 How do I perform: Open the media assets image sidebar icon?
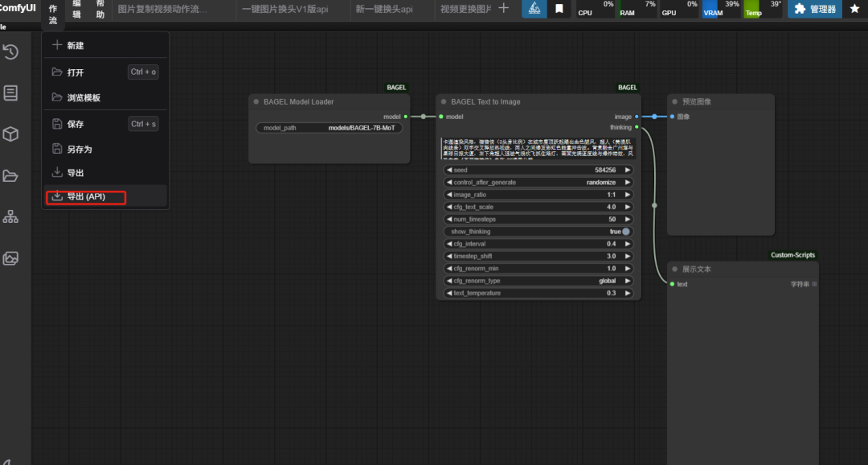[10, 258]
